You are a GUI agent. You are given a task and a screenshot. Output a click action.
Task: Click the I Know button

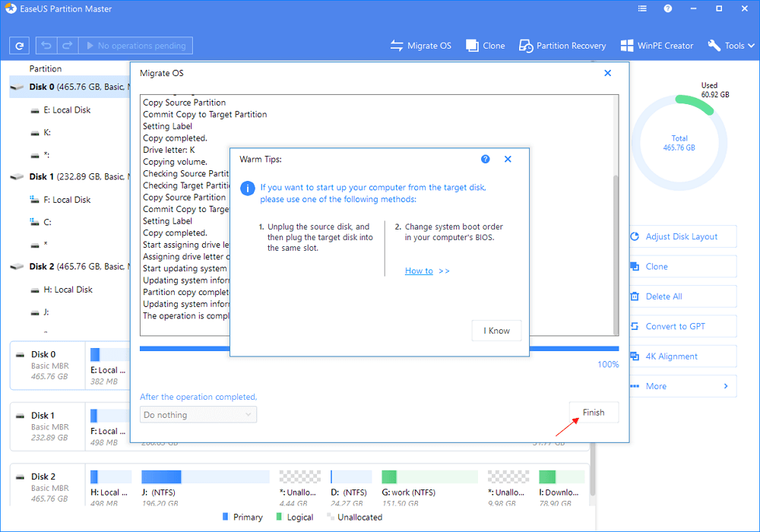[x=496, y=331]
